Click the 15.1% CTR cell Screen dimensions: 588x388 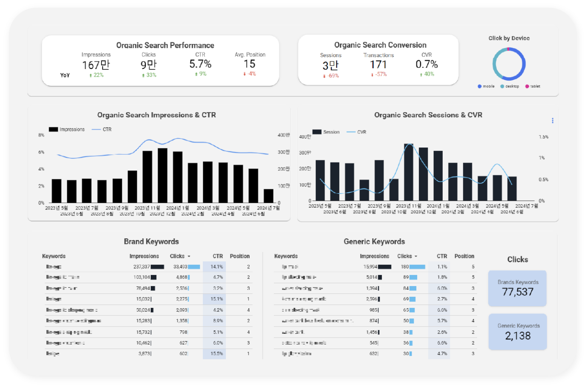pyautogui.click(x=216, y=299)
